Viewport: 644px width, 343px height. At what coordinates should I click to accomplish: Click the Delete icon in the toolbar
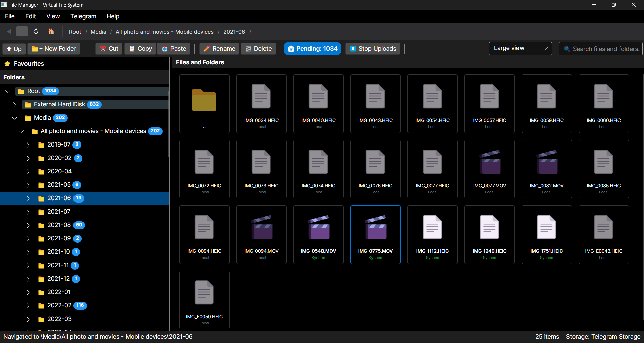coord(248,49)
